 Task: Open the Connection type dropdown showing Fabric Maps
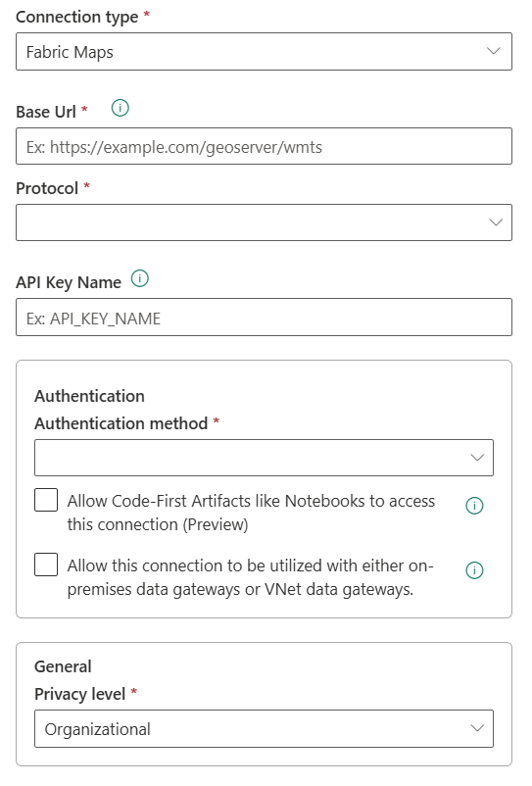[264, 51]
